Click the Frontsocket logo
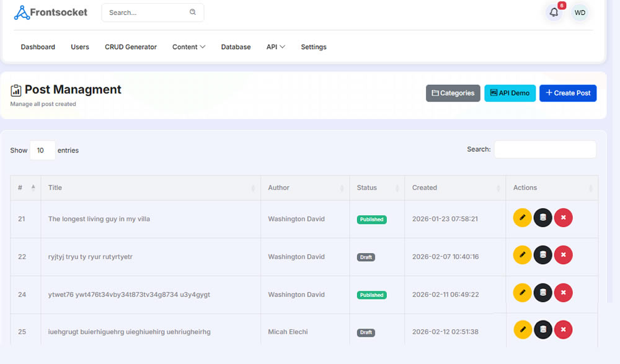Screen dimensions: 620x364 pos(51,12)
